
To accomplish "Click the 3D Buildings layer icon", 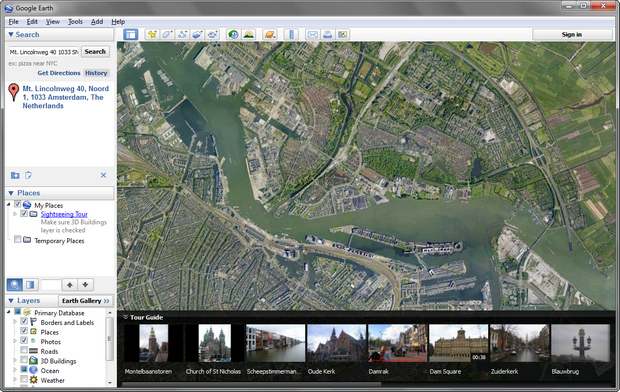I will [x=34, y=360].
